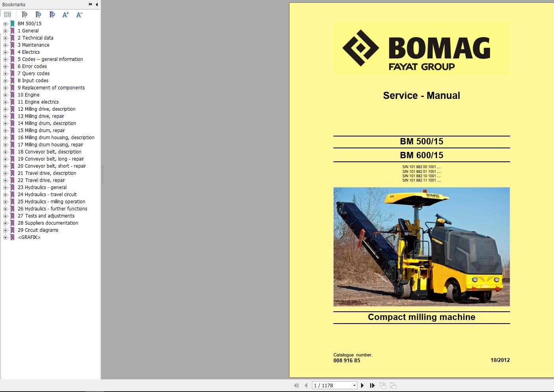Image resolution: width=554 pixels, height=392 pixels.
Task: Jump to the last page
Action: click(x=372, y=385)
